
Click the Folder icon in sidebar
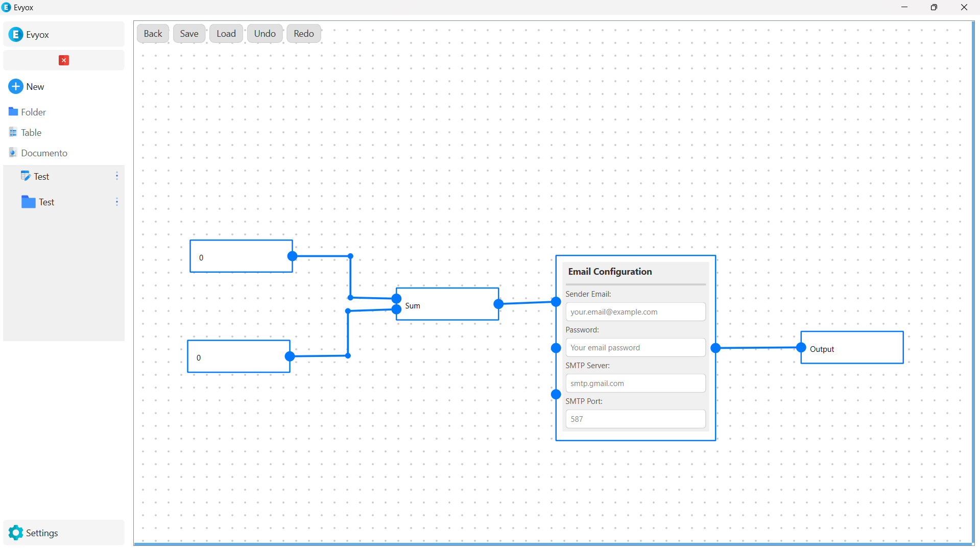coord(13,111)
